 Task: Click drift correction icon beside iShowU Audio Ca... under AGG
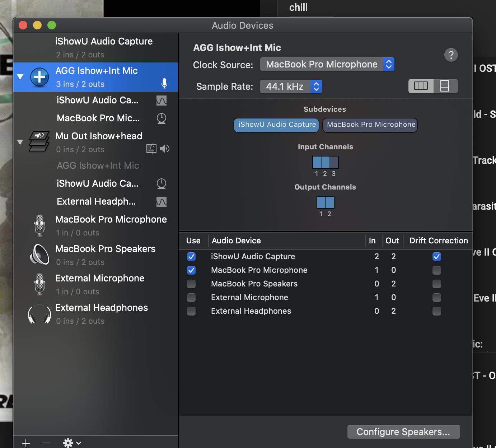pyautogui.click(x=162, y=101)
